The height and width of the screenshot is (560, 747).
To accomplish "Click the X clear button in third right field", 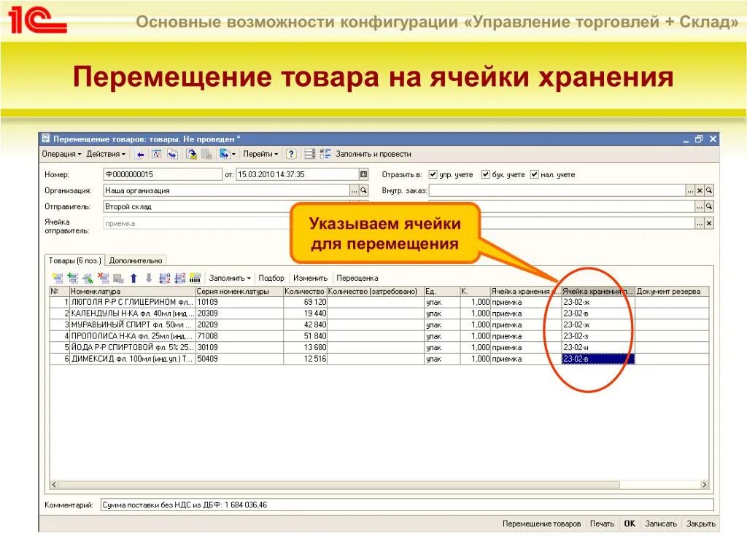I will coord(709,223).
